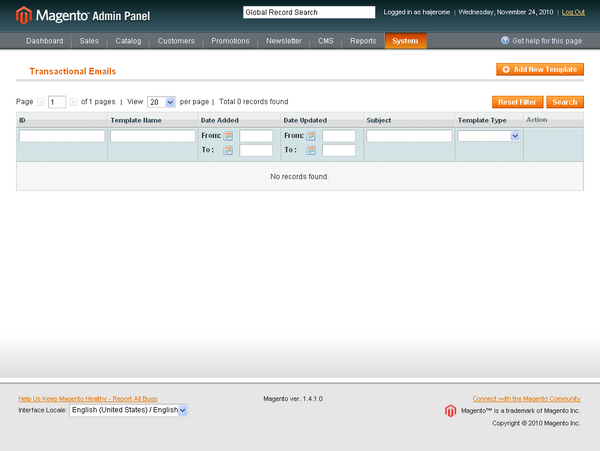Focus the Global Record Search field
The width and height of the screenshot is (600, 451).
pos(309,12)
